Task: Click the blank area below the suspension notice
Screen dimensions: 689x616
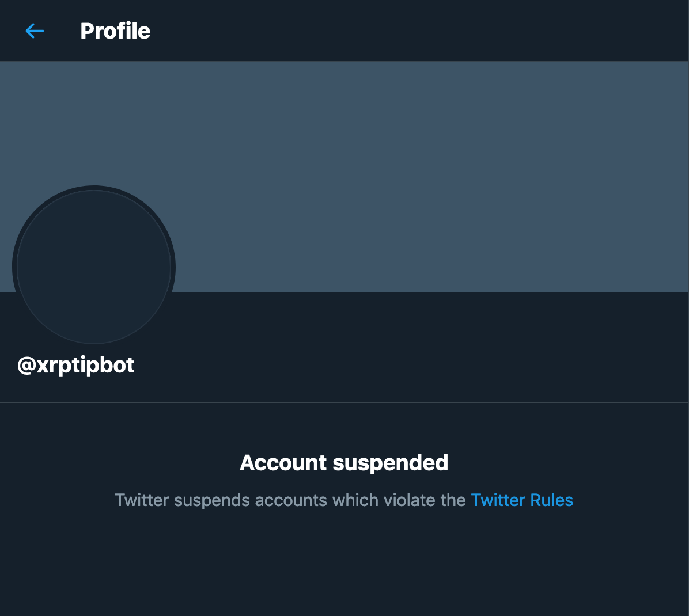Action: click(344, 566)
